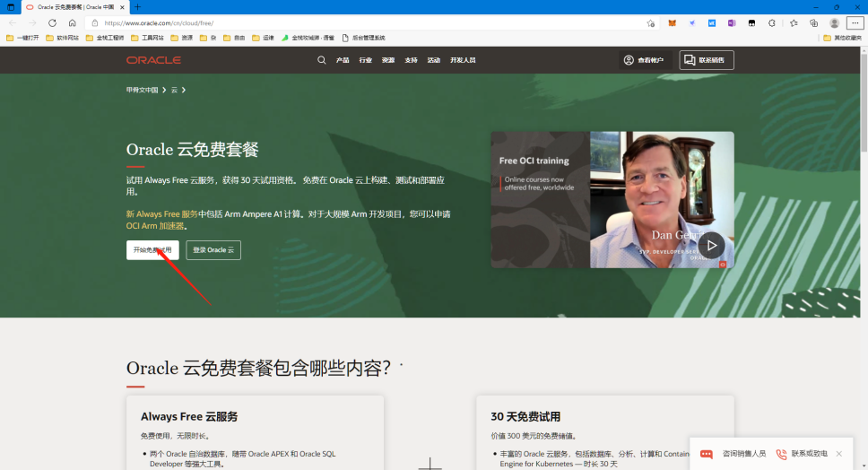The height and width of the screenshot is (470, 868).
Task: Open the blue bird extension icon
Action: click(x=692, y=23)
